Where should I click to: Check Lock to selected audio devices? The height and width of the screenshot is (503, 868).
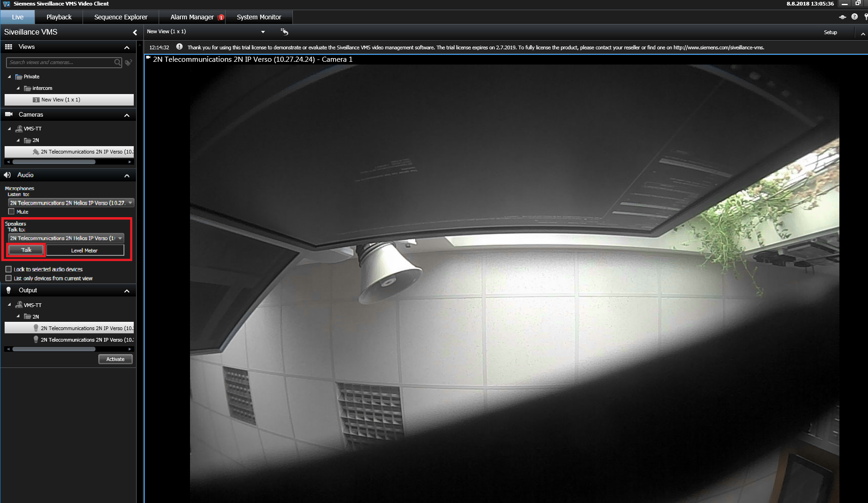8,269
